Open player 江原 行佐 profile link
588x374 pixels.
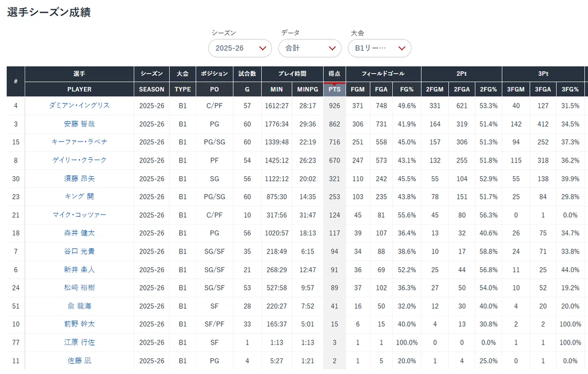tap(79, 343)
